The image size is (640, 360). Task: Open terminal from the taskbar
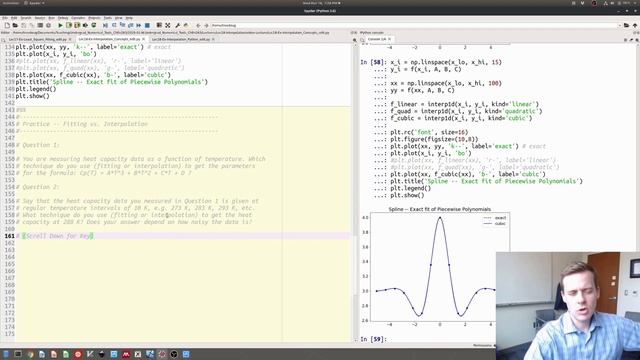click(x=18, y=354)
